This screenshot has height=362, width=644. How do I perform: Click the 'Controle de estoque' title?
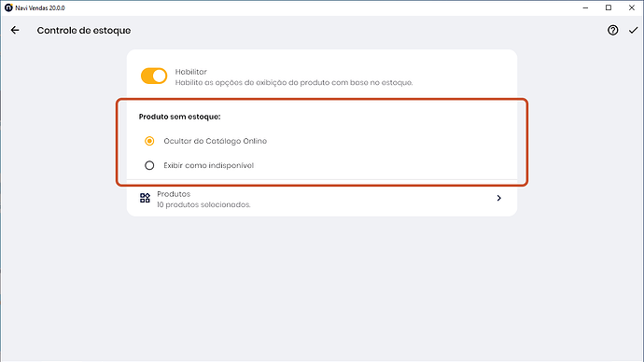(84, 31)
